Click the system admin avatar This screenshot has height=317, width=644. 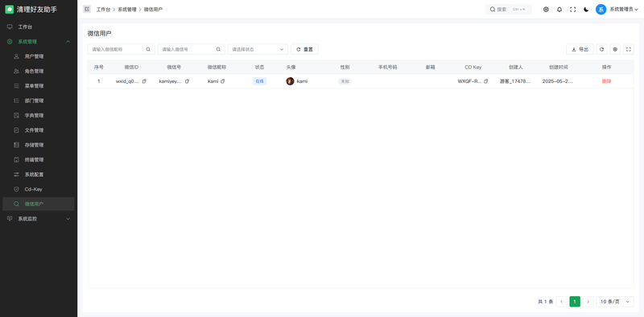pos(601,10)
